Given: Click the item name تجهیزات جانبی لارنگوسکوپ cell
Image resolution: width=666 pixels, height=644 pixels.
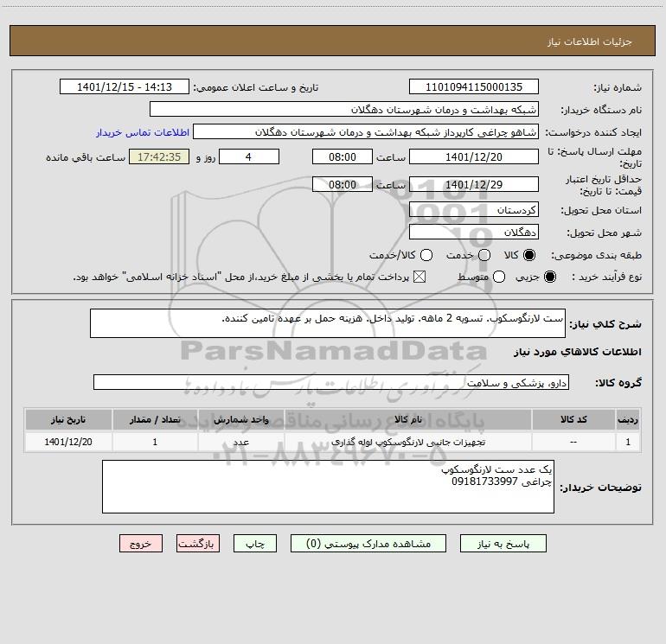Looking at the screenshot, I should pos(407,442).
